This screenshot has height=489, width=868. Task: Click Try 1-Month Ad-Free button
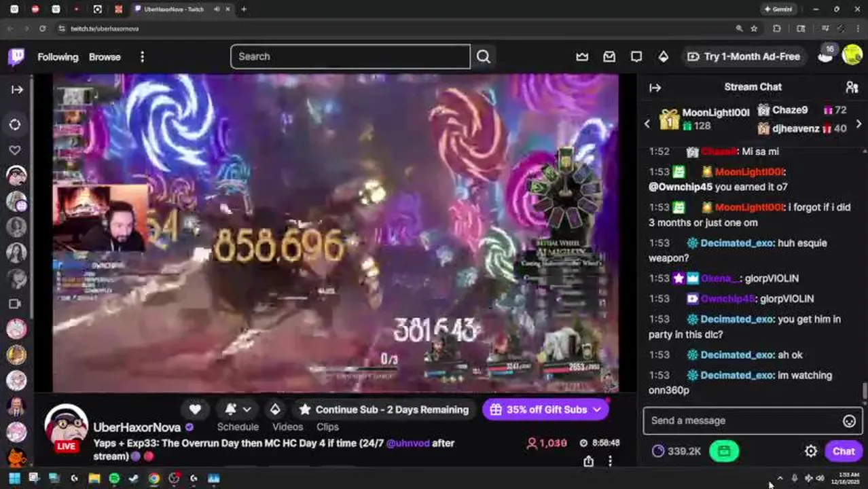point(744,56)
